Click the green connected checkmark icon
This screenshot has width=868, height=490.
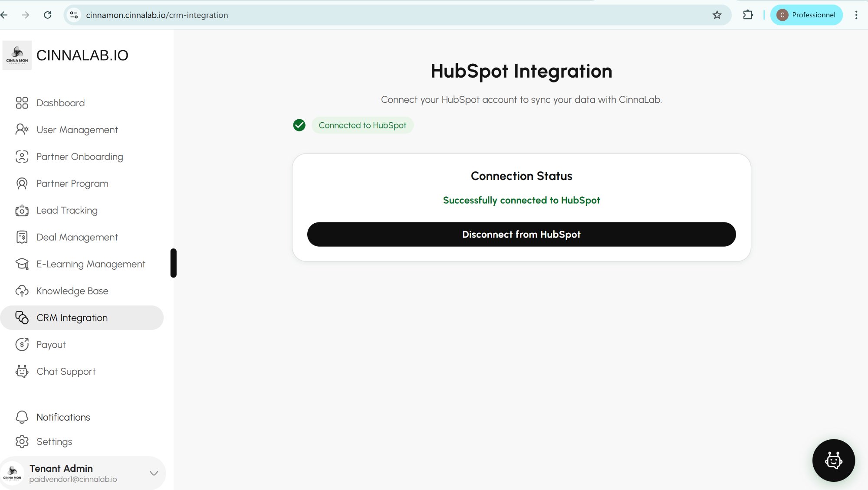pyautogui.click(x=299, y=125)
